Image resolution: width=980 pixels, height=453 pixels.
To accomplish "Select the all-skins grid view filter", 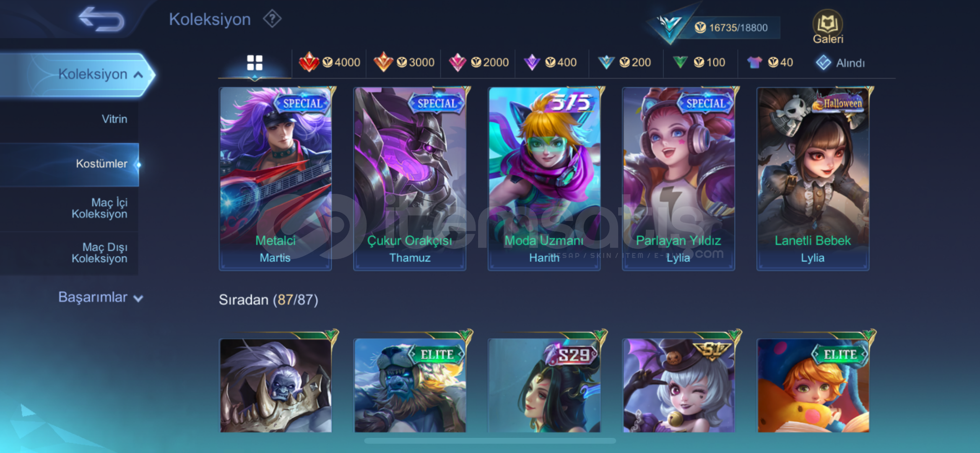I will click(x=255, y=63).
